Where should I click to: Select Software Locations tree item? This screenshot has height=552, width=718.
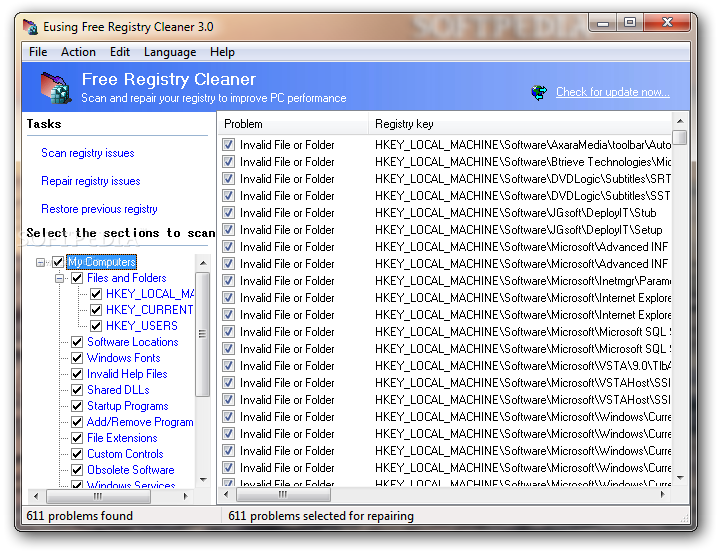133,342
